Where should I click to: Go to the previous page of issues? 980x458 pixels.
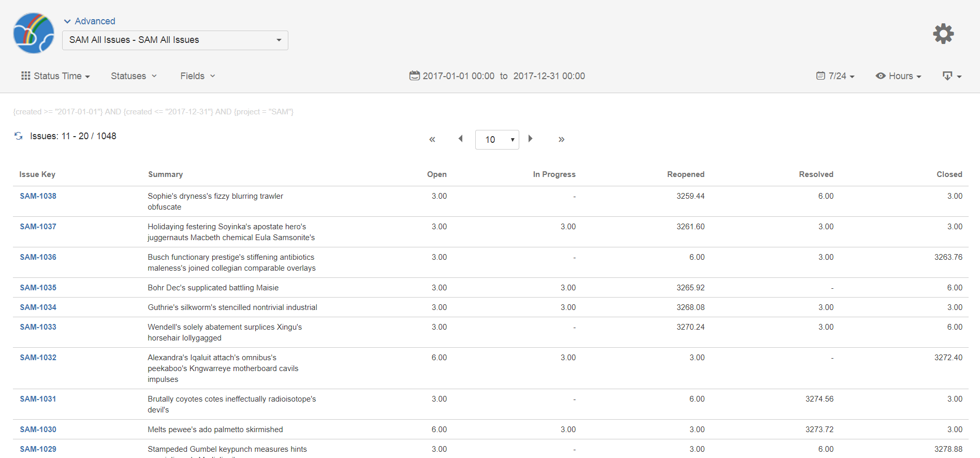pos(460,139)
